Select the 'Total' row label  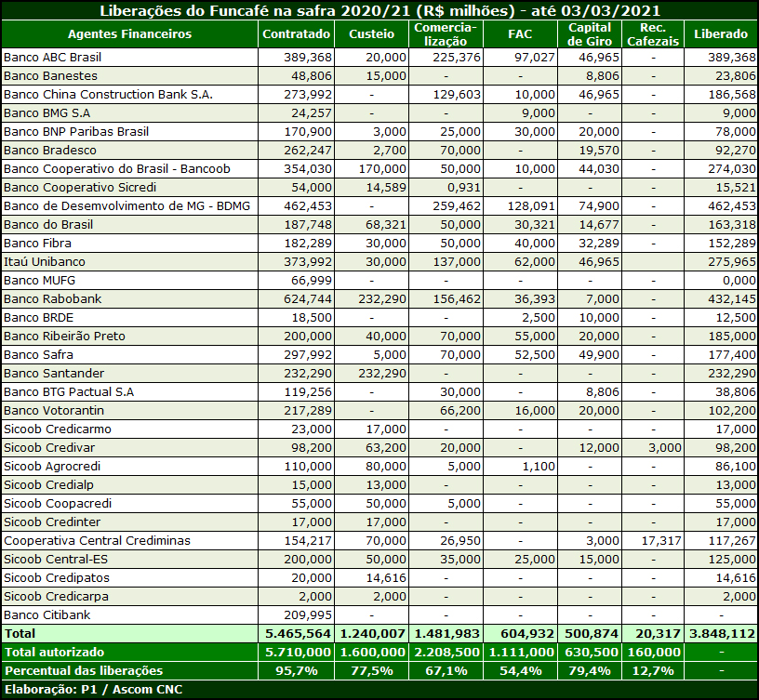20,634
